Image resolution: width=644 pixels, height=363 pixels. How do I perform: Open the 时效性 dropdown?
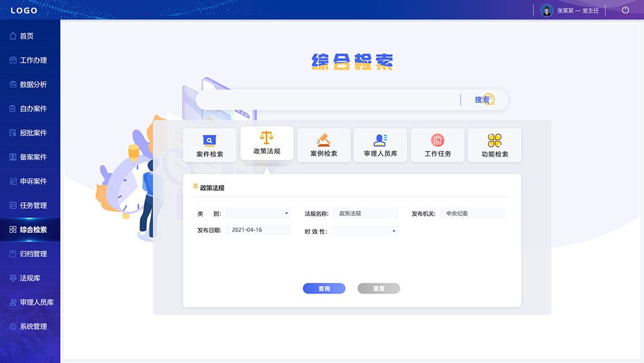pos(365,231)
